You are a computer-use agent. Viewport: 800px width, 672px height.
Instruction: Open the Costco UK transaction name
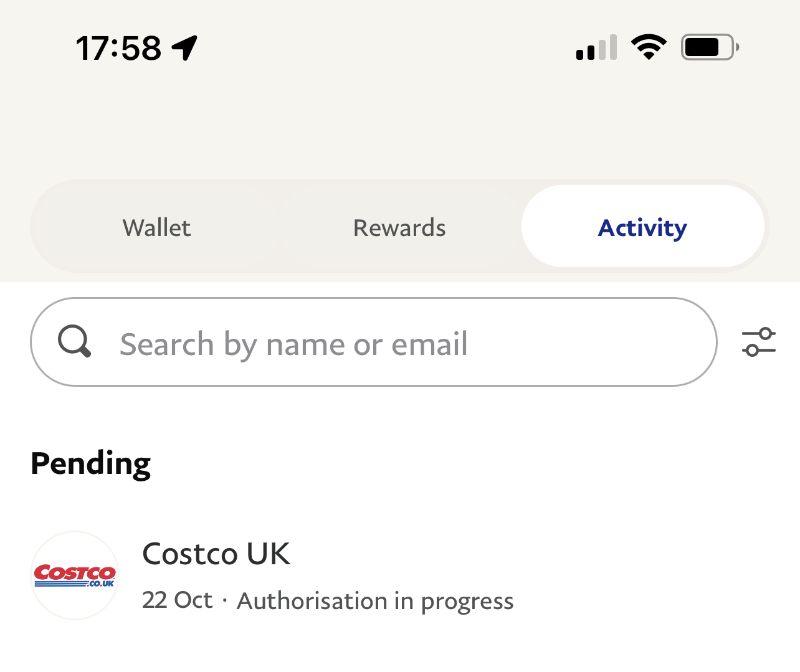point(216,553)
